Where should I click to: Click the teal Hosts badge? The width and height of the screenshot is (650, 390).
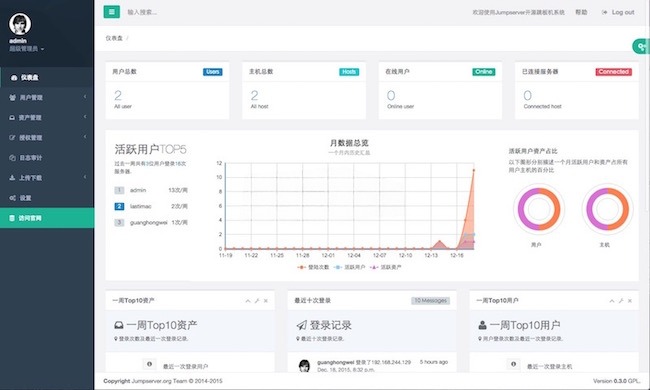point(349,72)
